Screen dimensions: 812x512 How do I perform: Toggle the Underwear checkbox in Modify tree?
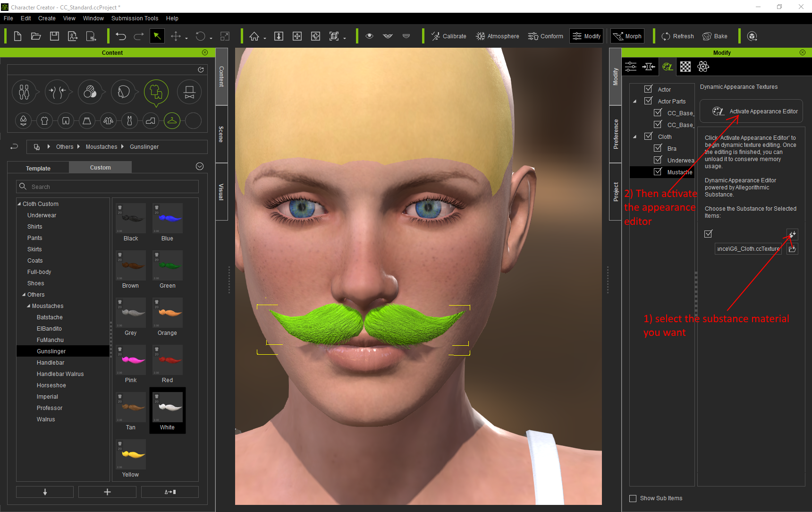658,160
